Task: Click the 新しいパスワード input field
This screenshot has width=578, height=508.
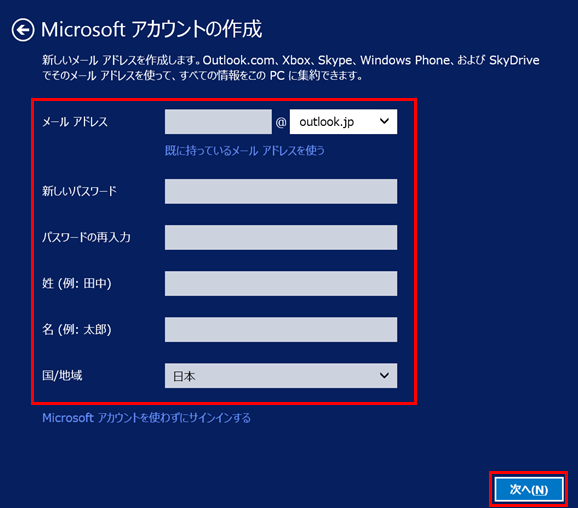Action: click(281, 191)
